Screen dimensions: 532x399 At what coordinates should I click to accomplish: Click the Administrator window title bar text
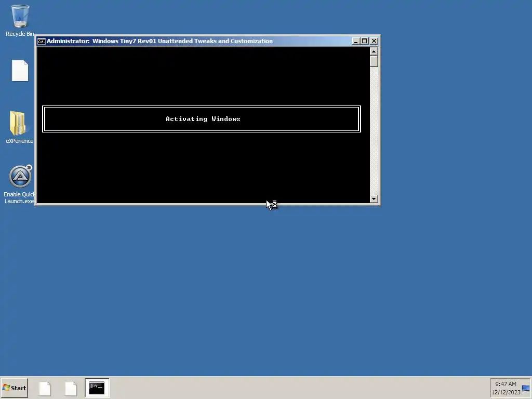(159, 41)
